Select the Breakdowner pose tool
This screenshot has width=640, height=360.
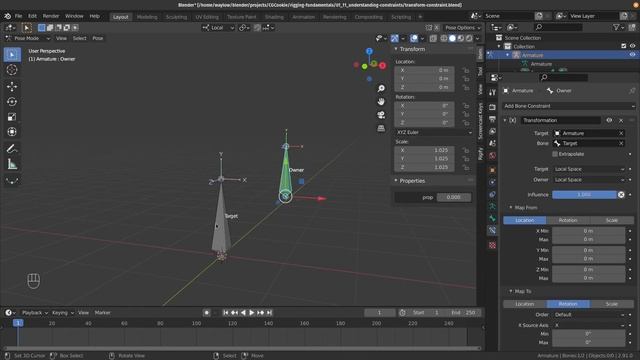[x=12, y=181]
